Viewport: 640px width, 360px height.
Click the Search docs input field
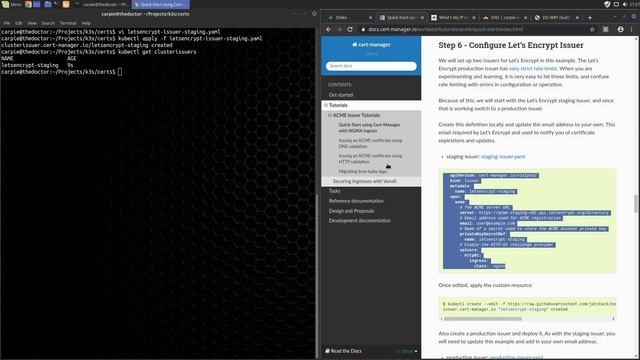click(371, 66)
